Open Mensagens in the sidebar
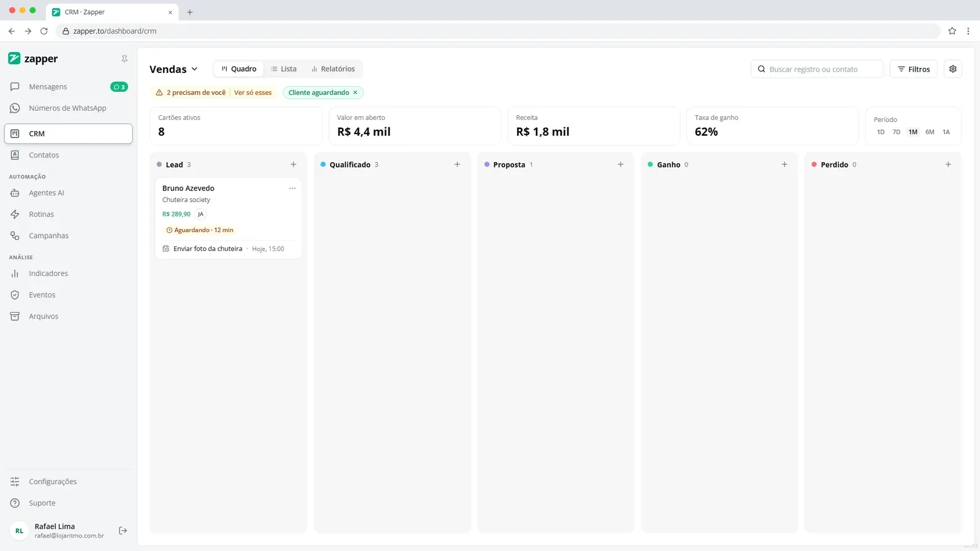The width and height of the screenshot is (980, 551). [69, 87]
